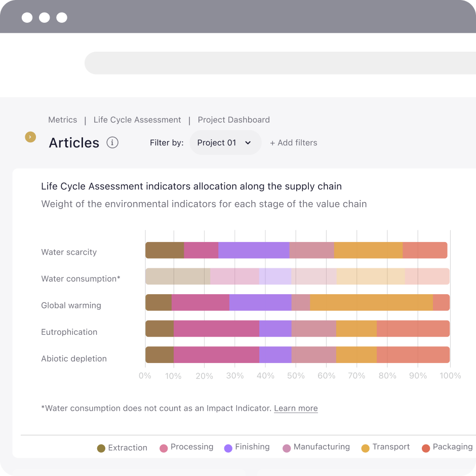The image size is (476, 476).
Task: Click the 50% axis label
Action: point(296,376)
